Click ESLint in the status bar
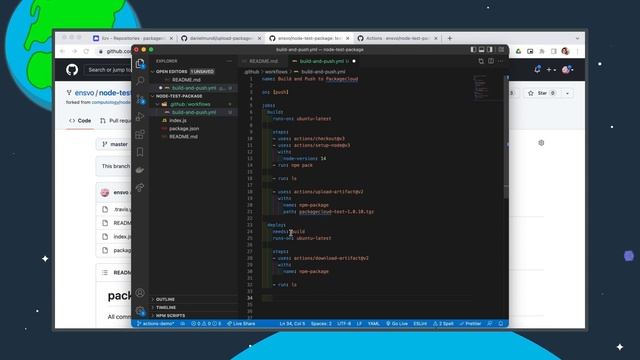This screenshot has width=640, height=360. 420,324
